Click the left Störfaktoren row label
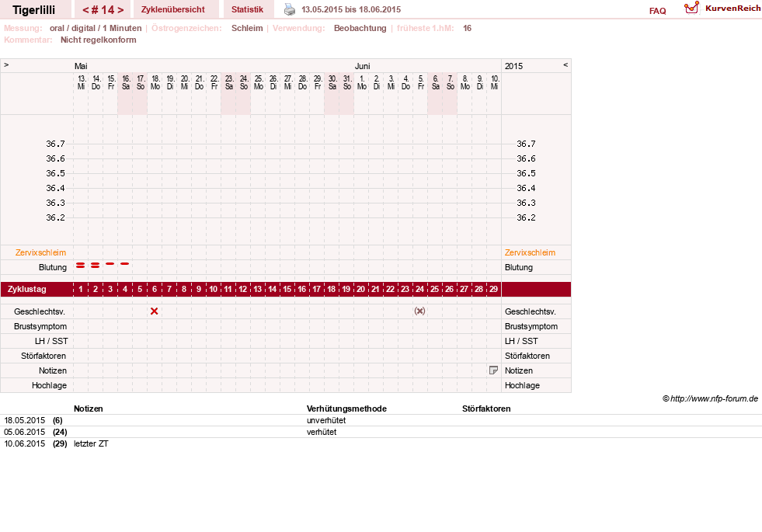This screenshot has width=762, height=532. tap(43, 356)
